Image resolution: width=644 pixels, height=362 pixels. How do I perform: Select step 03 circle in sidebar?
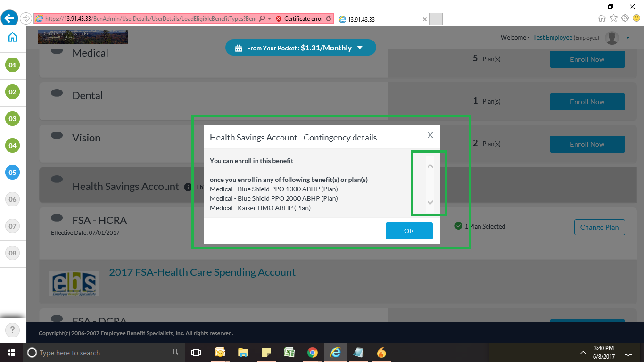(12, 119)
